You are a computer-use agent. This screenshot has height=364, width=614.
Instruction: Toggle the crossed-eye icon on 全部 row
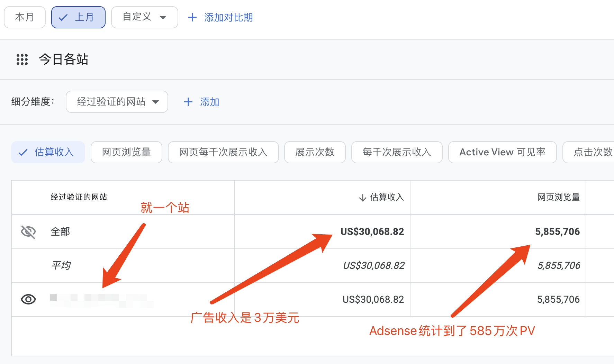28,232
